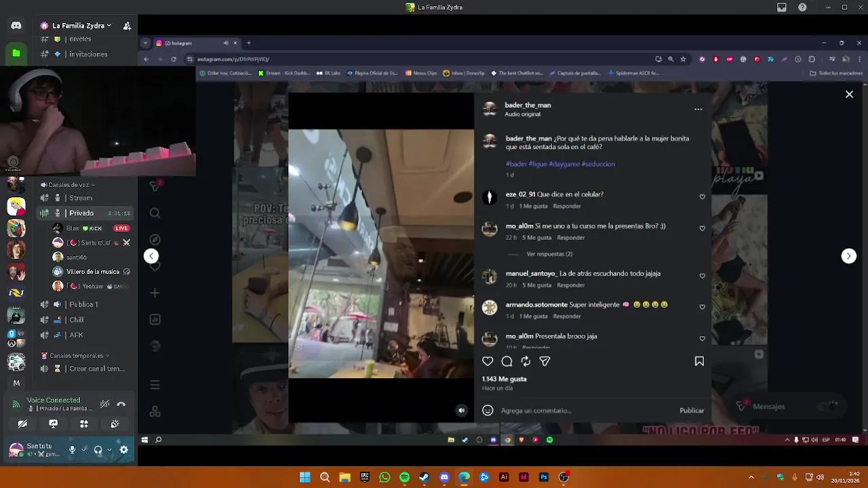This screenshot has height=488, width=868.
Task: Expand the La Familia Zydra server dropdown
Action: coord(108,26)
